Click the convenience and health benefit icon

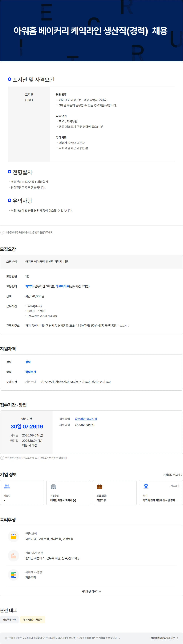click(14, 556)
